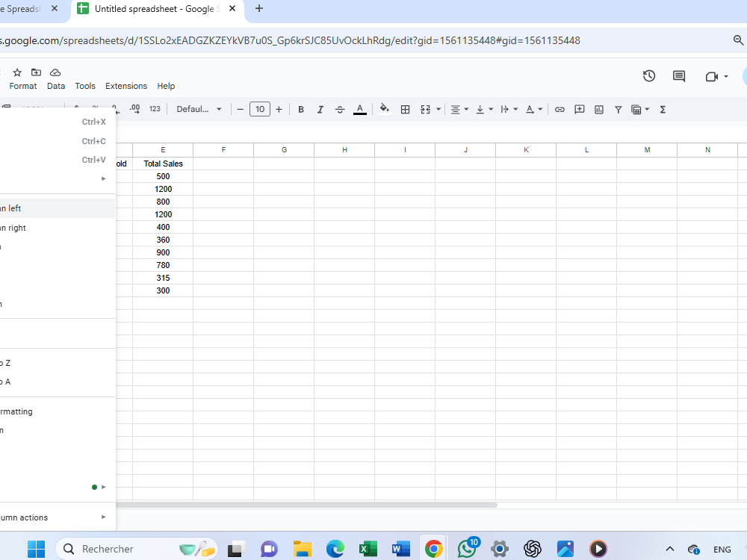Click the insert chart icon
Image resolution: width=747 pixels, height=560 pixels.
[x=599, y=110]
